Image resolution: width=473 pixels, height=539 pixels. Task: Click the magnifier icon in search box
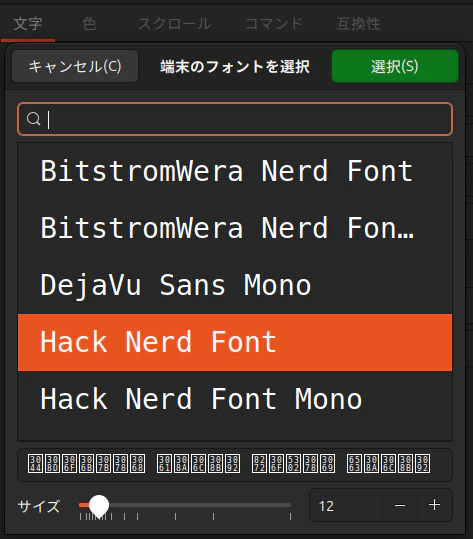pyautogui.click(x=33, y=119)
